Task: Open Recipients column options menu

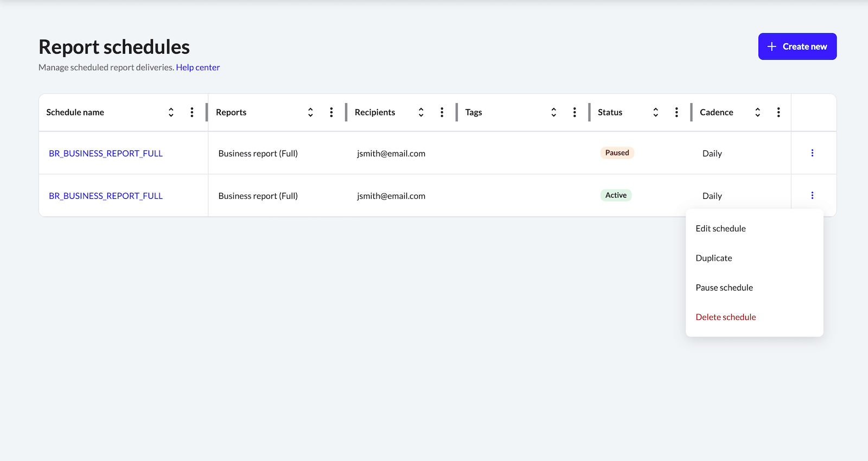Action: tap(442, 112)
